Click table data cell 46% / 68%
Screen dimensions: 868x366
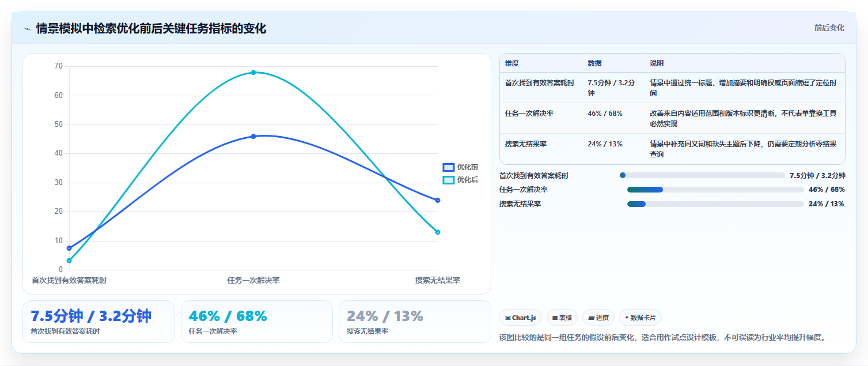[605, 114]
